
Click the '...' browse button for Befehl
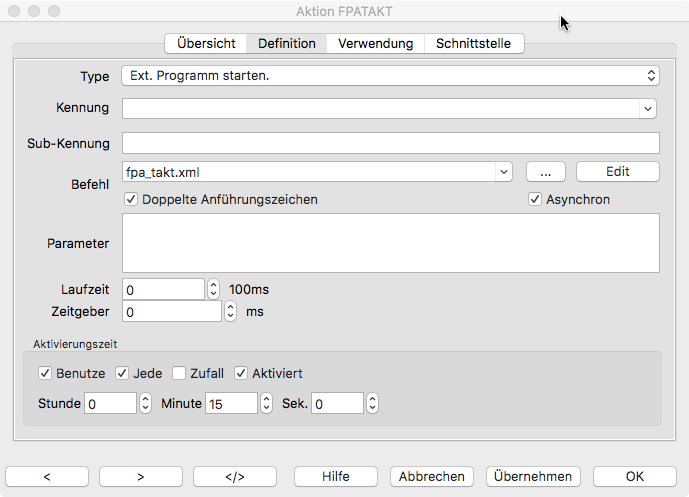(x=545, y=171)
